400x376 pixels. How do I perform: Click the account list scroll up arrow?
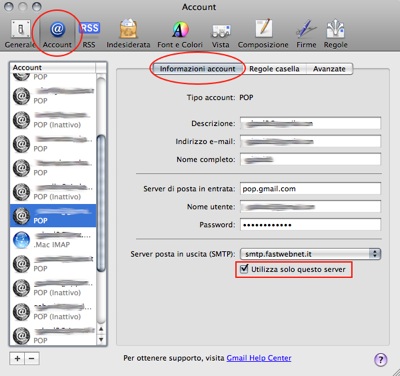coord(101,329)
